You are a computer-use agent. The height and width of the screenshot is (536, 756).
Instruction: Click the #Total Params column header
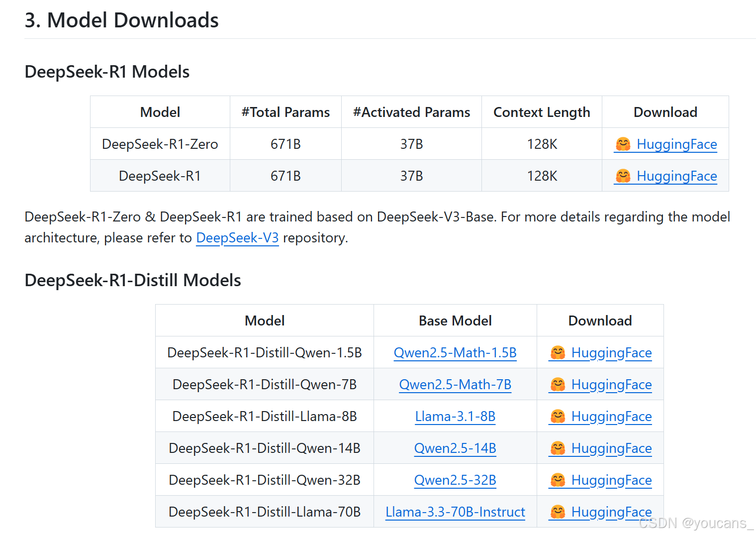point(285,112)
